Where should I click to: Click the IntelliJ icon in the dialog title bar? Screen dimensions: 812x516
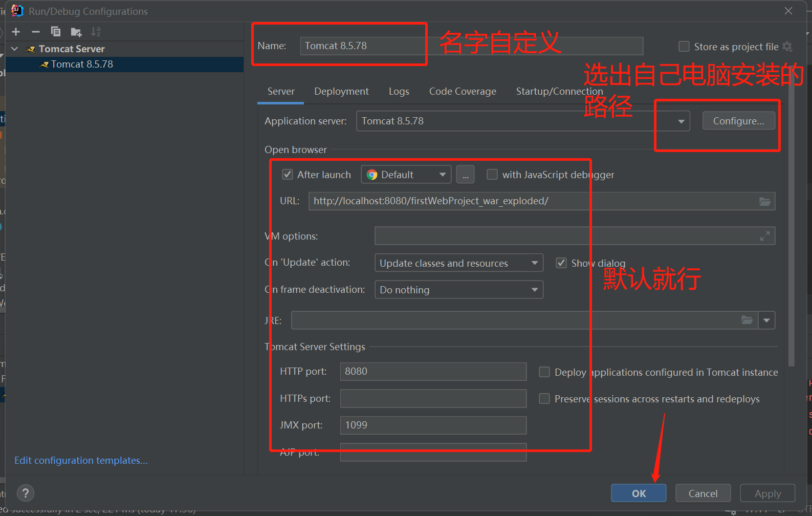point(17,11)
